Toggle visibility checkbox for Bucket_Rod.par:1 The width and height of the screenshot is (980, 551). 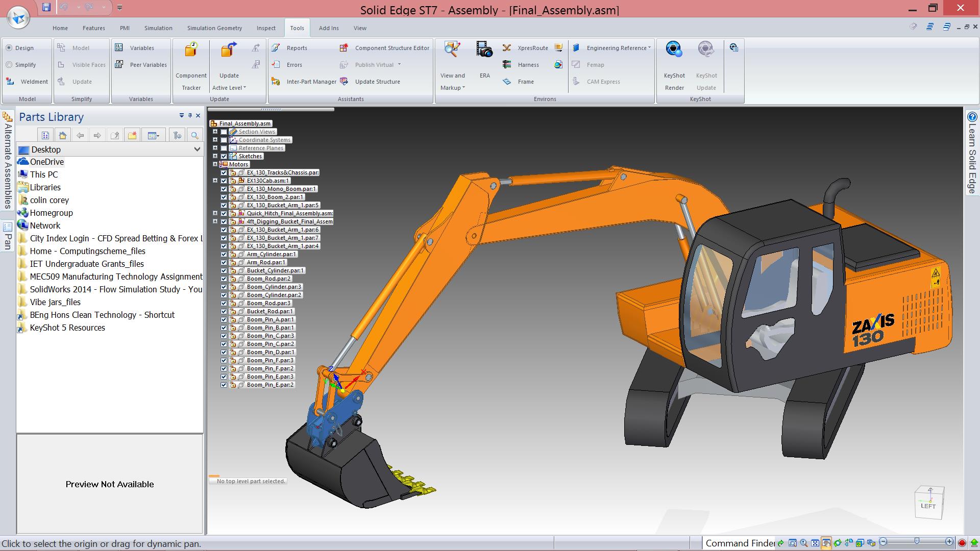224,311
